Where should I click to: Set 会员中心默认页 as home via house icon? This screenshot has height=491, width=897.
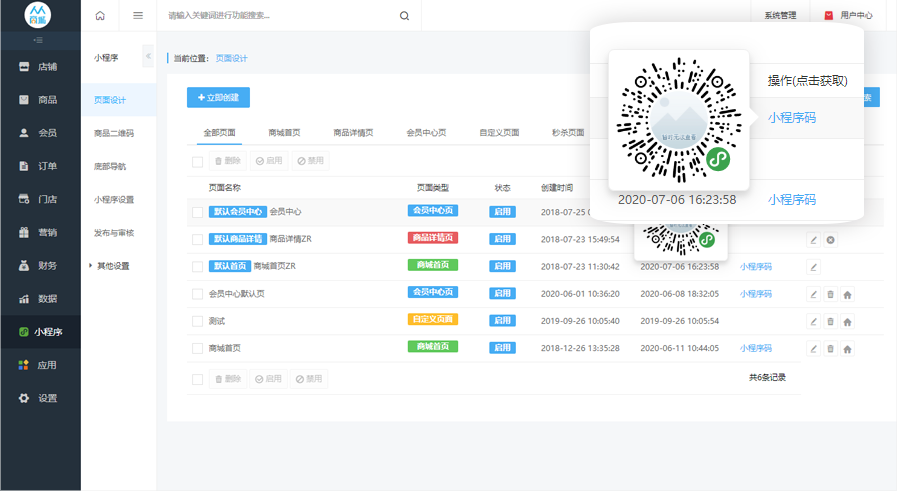click(x=848, y=294)
